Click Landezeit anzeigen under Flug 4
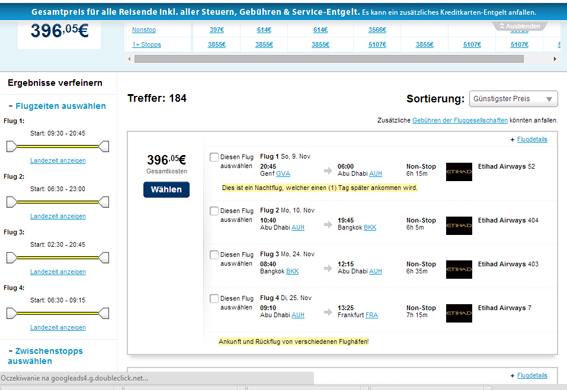The height and width of the screenshot is (390, 567). (x=58, y=327)
